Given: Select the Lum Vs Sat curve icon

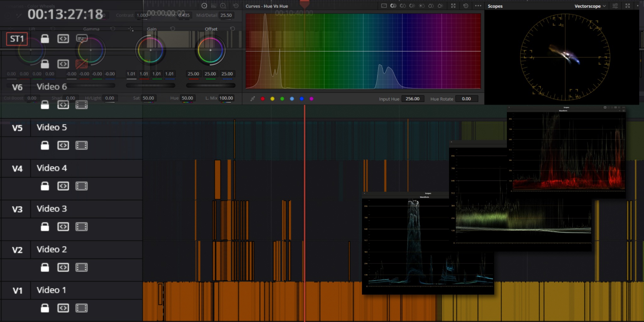Looking at the screenshot, I should click(422, 6).
